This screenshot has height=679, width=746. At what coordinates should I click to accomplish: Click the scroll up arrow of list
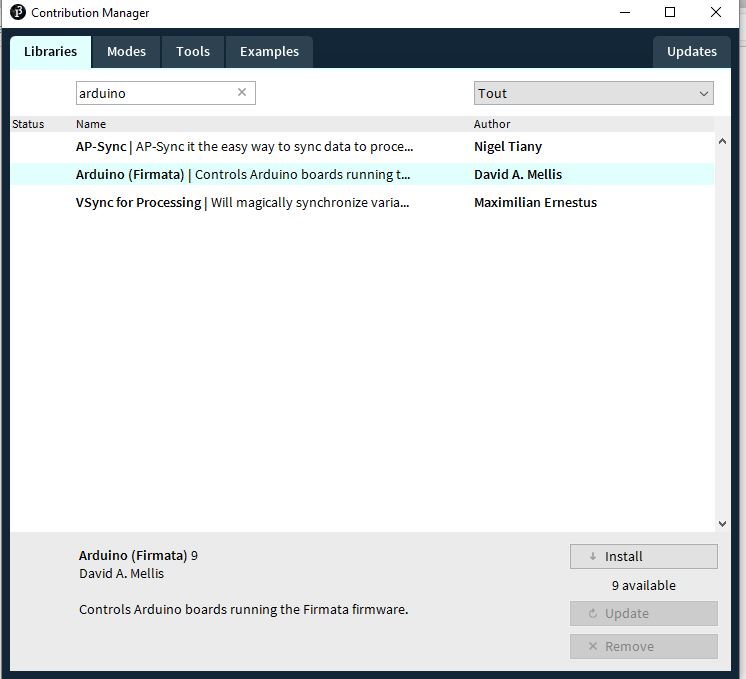(x=722, y=141)
